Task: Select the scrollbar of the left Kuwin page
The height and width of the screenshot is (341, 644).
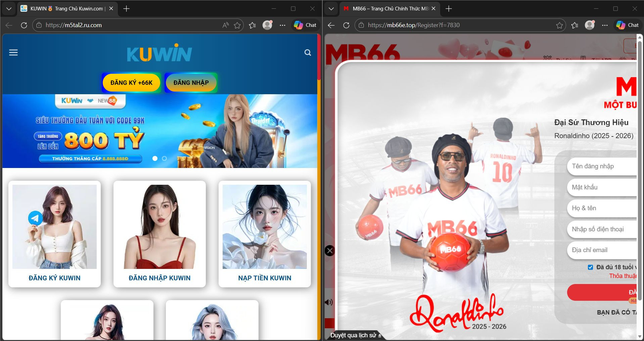Action: (319, 57)
